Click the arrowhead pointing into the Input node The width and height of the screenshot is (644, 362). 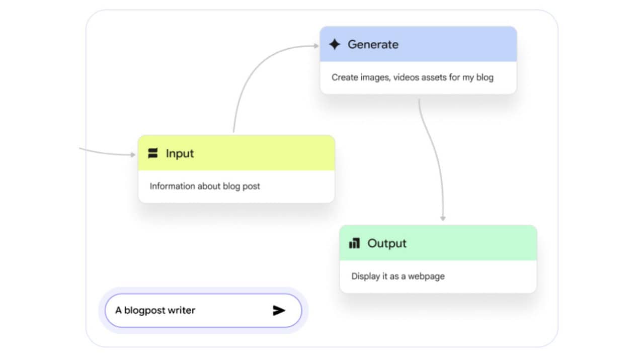(133, 154)
